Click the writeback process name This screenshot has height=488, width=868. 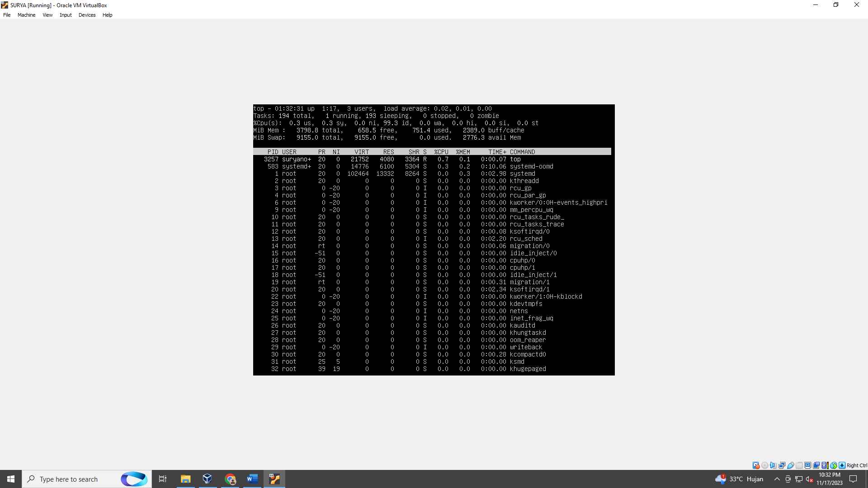pos(526,347)
